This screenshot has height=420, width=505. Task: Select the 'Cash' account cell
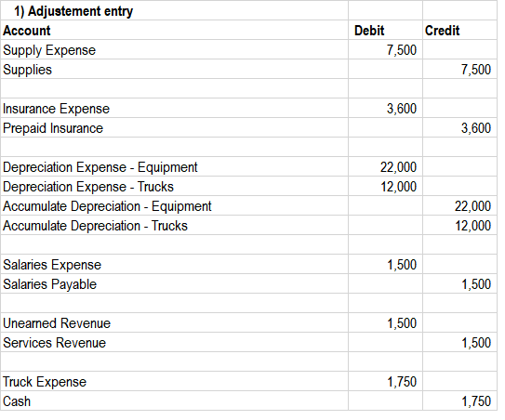[175, 401]
